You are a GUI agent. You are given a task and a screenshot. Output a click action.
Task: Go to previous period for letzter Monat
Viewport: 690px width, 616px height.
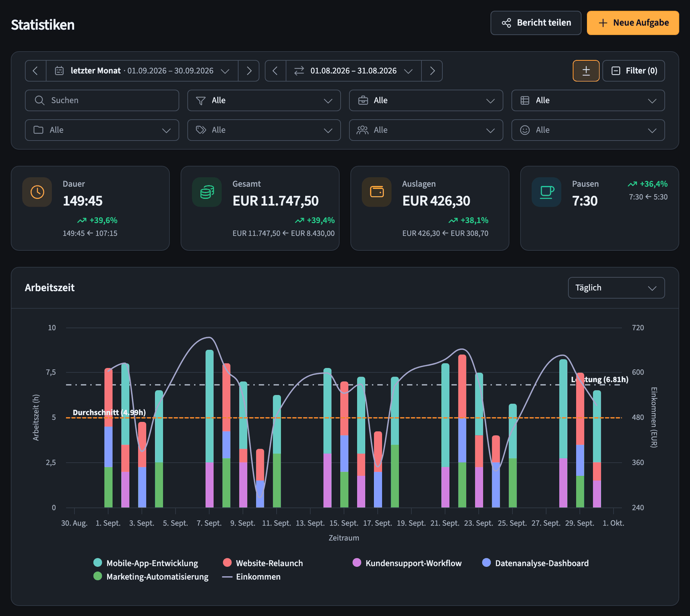coord(35,71)
